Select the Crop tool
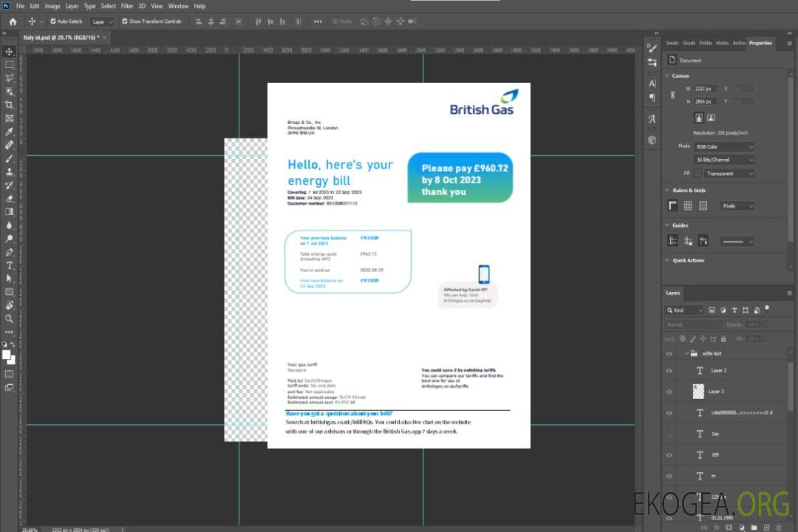 [9, 105]
